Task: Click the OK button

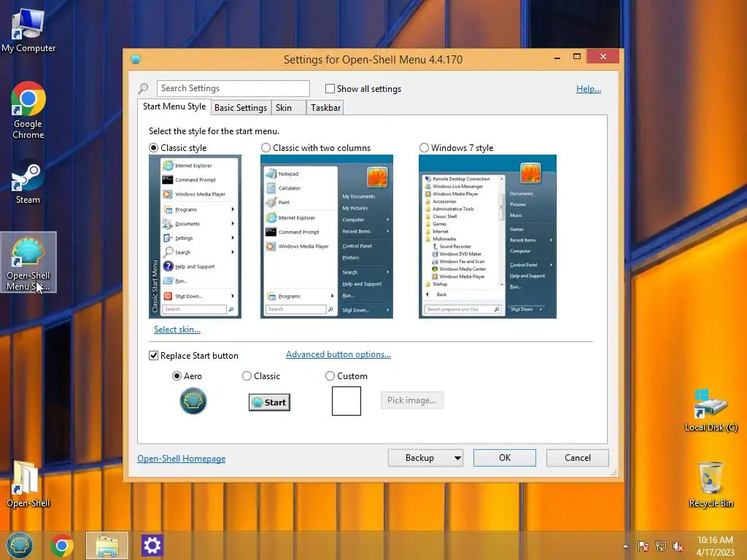Action: click(x=505, y=458)
